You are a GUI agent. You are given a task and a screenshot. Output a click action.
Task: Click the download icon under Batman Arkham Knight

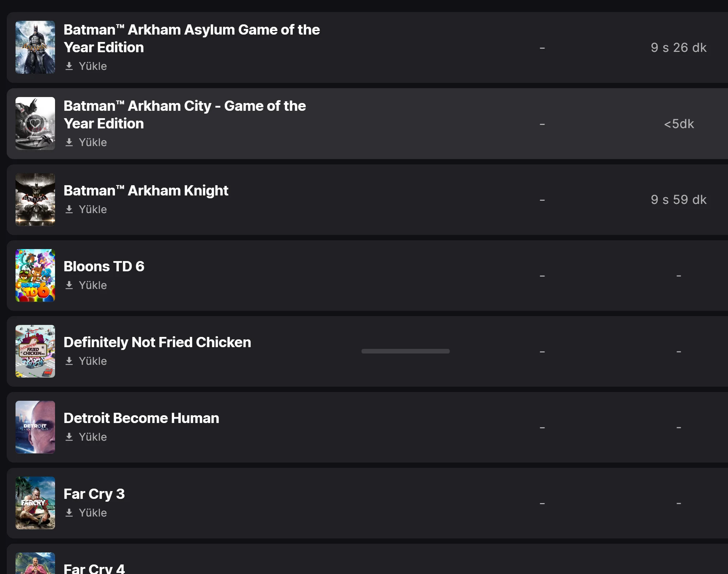(69, 210)
